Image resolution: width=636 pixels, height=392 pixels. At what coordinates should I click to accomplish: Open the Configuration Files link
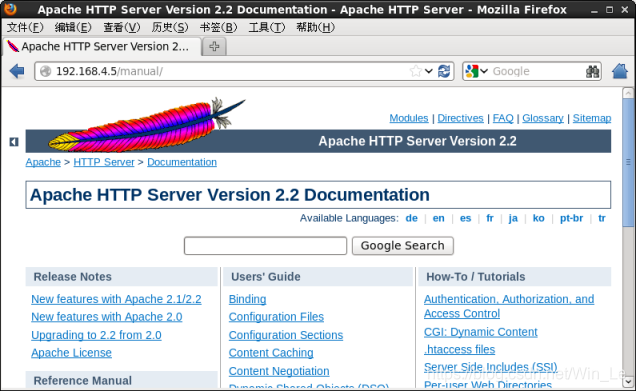pyautogui.click(x=276, y=317)
